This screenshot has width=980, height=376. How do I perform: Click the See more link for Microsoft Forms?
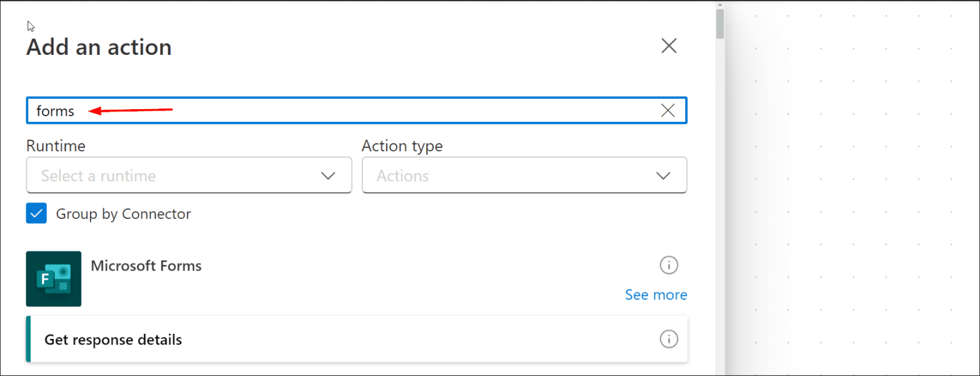656,294
